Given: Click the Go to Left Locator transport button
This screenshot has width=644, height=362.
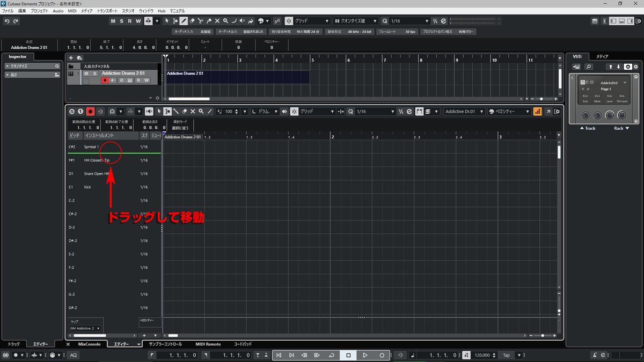Looking at the screenshot, I should click(279, 355).
